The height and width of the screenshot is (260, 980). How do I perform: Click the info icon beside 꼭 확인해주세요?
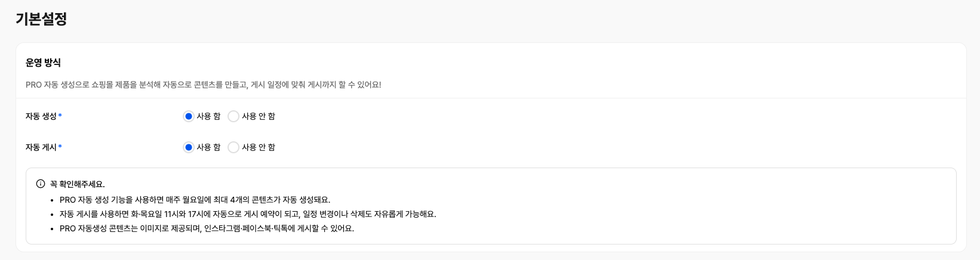coord(41,184)
